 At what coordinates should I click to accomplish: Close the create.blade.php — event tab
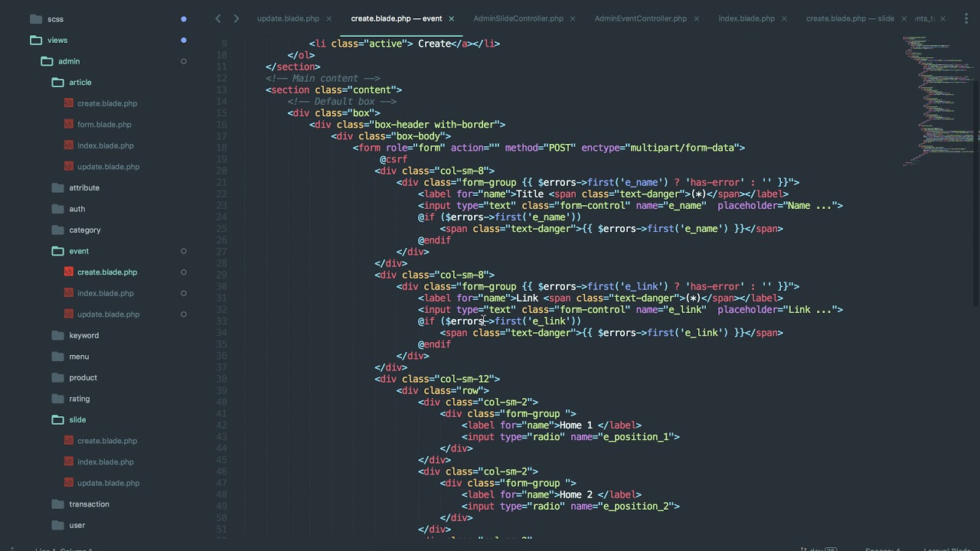451,18
